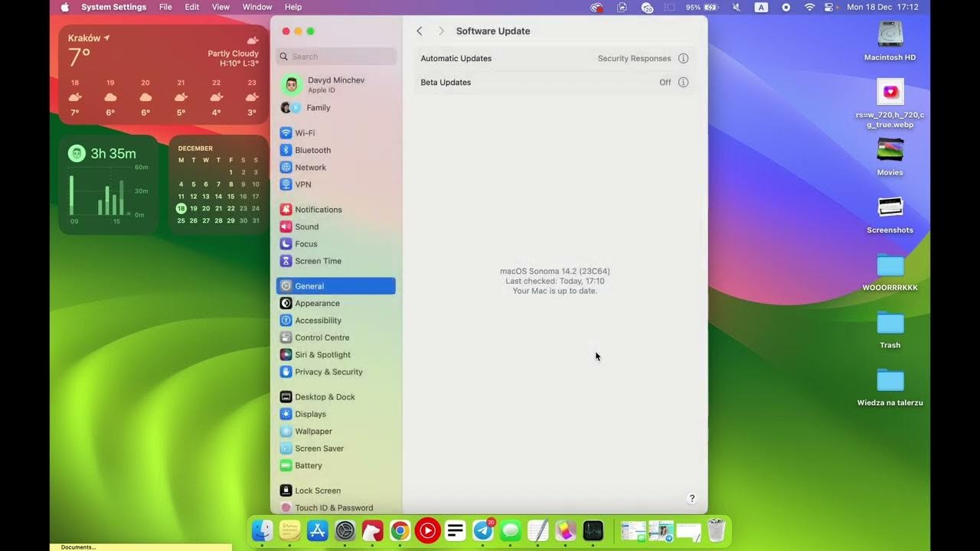
Task: Click the forward navigation chevron
Action: click(441, 31)
